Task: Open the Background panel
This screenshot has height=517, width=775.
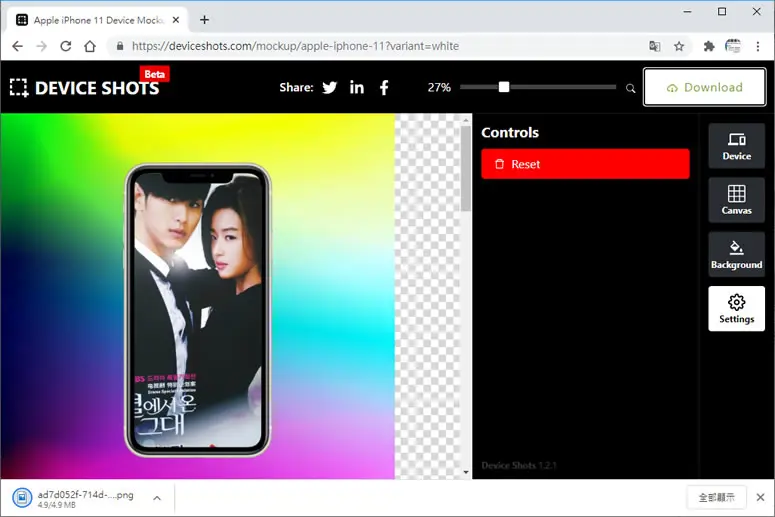Action: (736, 255)
